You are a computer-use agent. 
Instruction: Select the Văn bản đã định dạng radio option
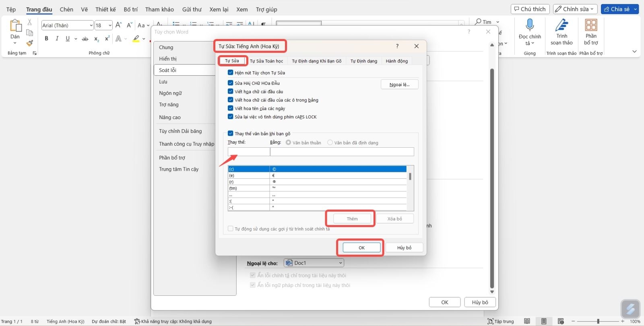pos(330,142)
